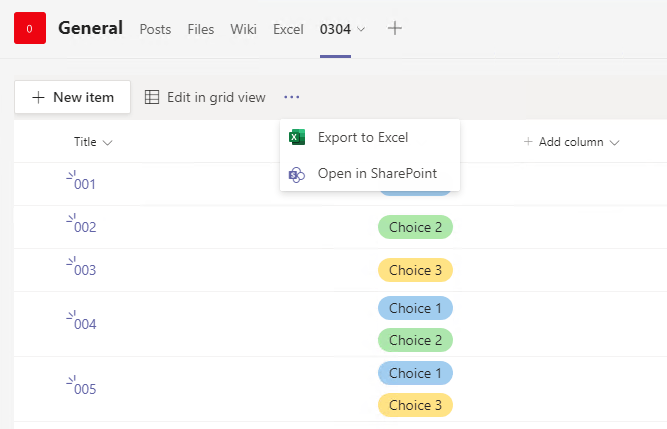Click the Excel icon in Export menu
The image size is (667, 429).
[297, 137]
